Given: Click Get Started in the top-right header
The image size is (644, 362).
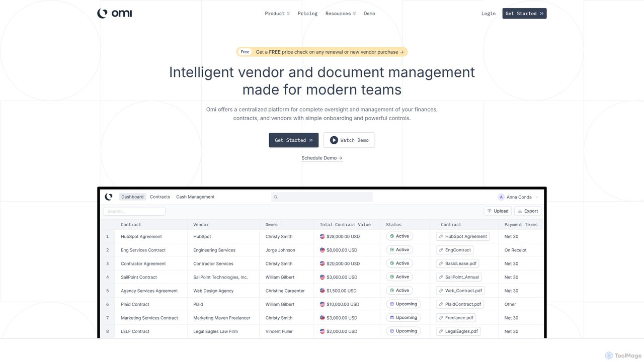Looking at the screenshot, I should (x=524, y=14).
